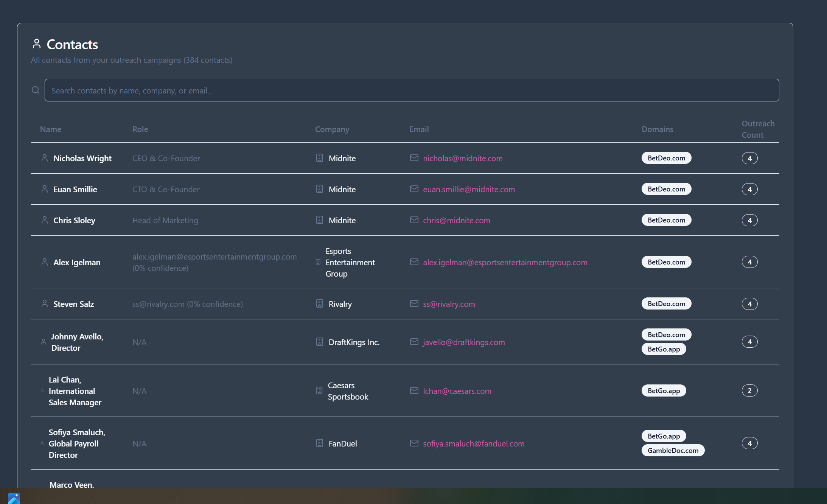Open email link nicholas@midnite.com
This screenshot has height=504, width=827.
click(463, 158)
